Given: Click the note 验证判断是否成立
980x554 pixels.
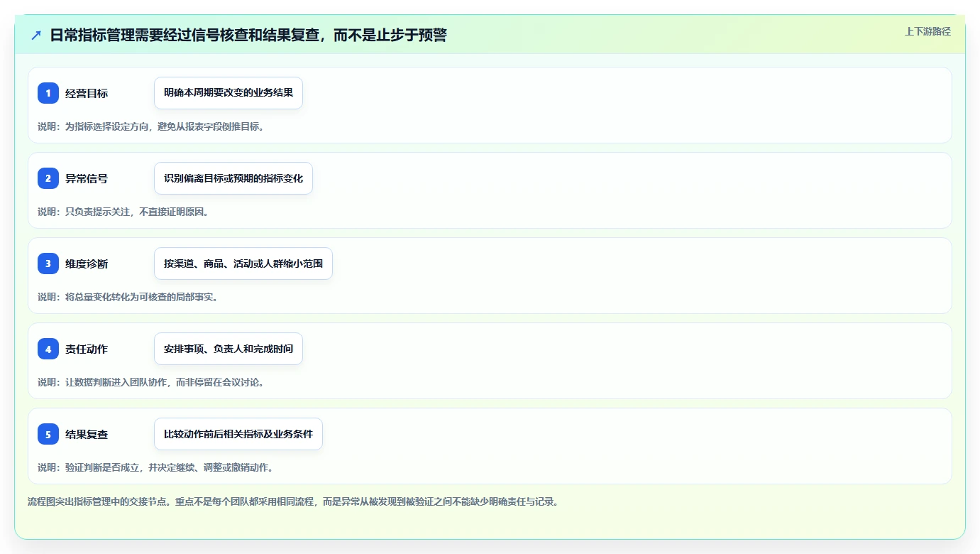Looking at the screenshot, I should click(155, 467).
